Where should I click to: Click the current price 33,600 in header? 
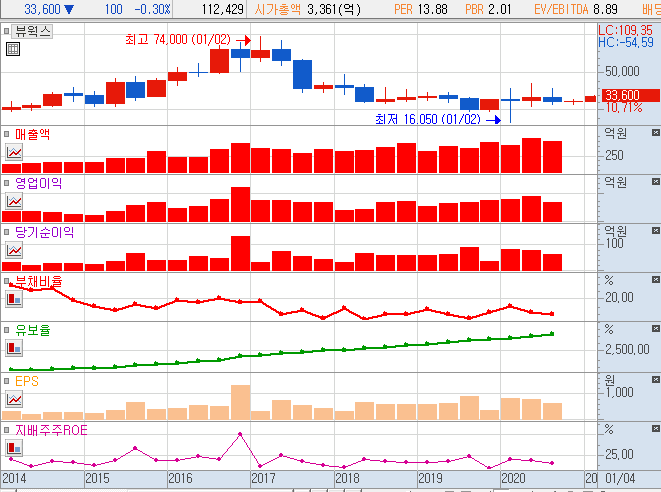click(43, 9)
